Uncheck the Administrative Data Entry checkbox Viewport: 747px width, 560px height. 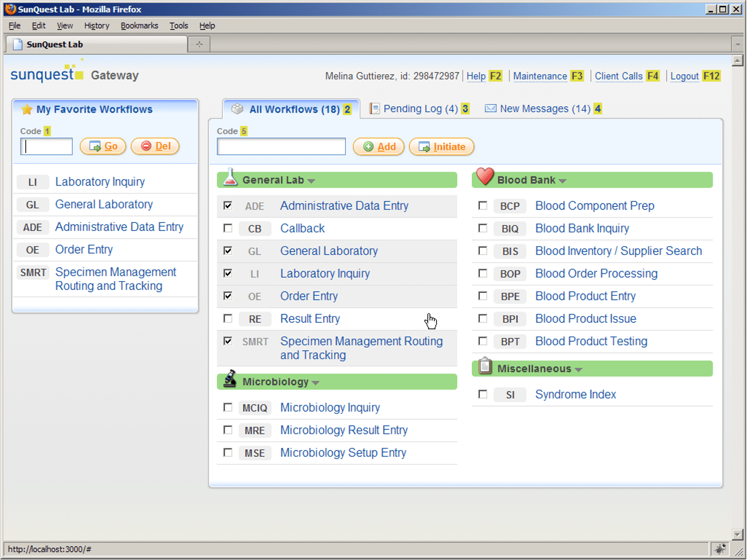[228, 205]
